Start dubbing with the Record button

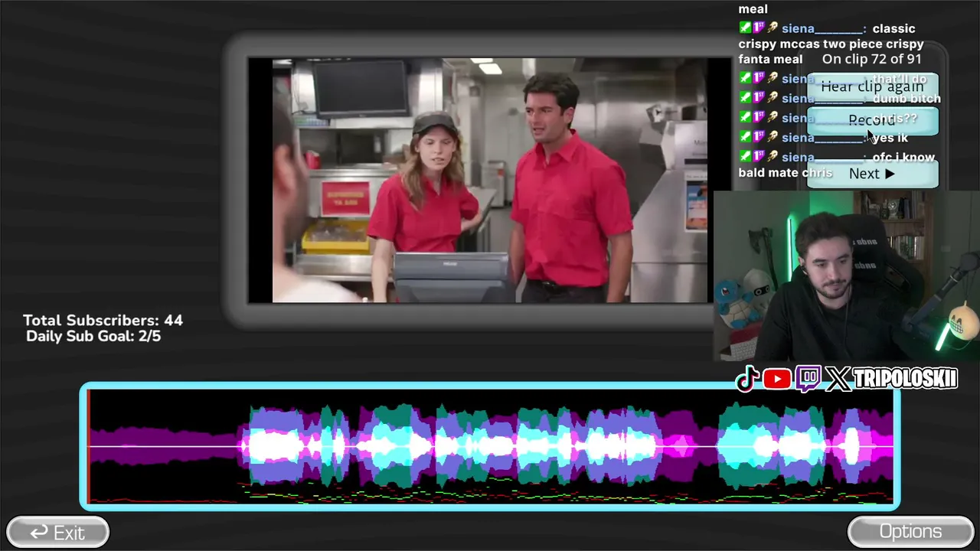[x=873, y=121]
